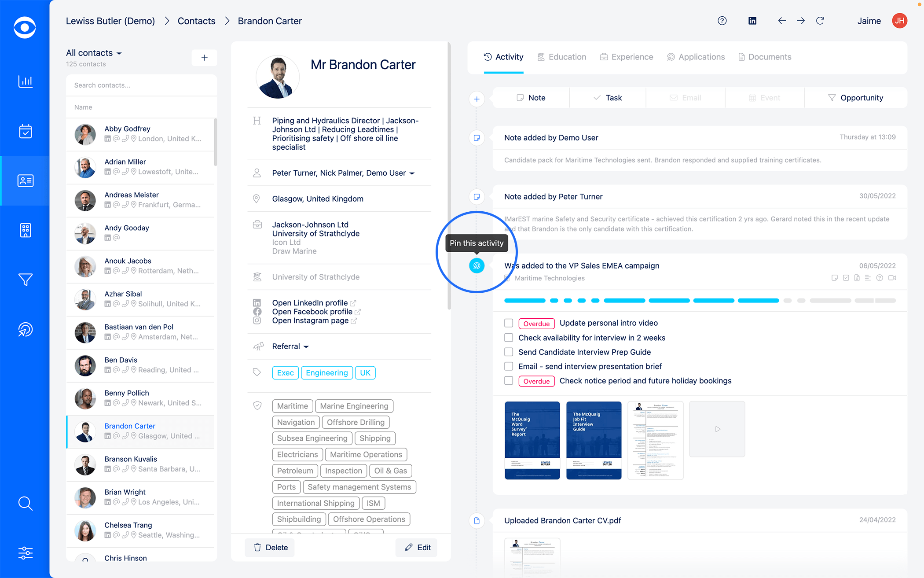Check 'Update personal intro video' task
This screenshot has height=578, width=924.
click(x=509, y=323)
